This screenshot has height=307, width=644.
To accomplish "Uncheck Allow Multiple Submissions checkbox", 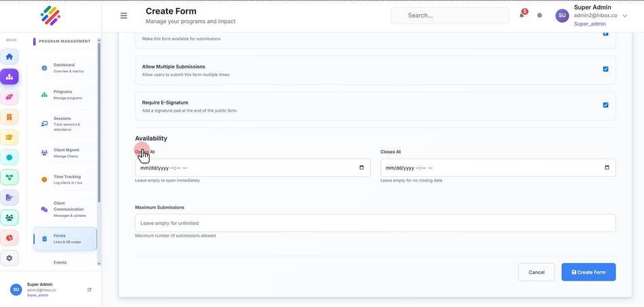I will [x=605, y=69].
